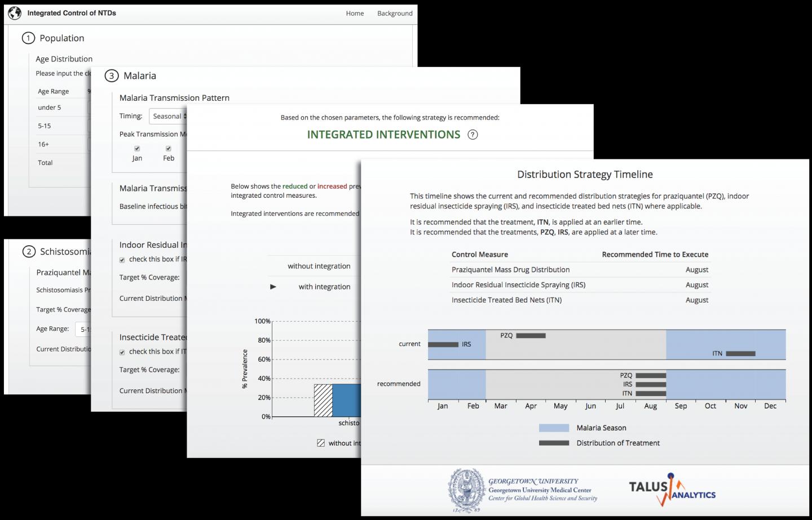Click the circled 2 next to Schistosomiasis

(x=28, y=252)
